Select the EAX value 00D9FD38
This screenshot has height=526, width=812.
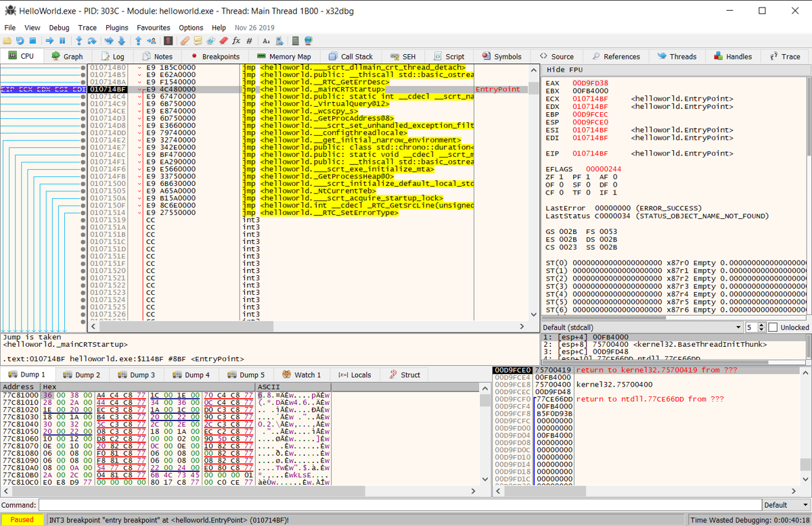[590, 83]
